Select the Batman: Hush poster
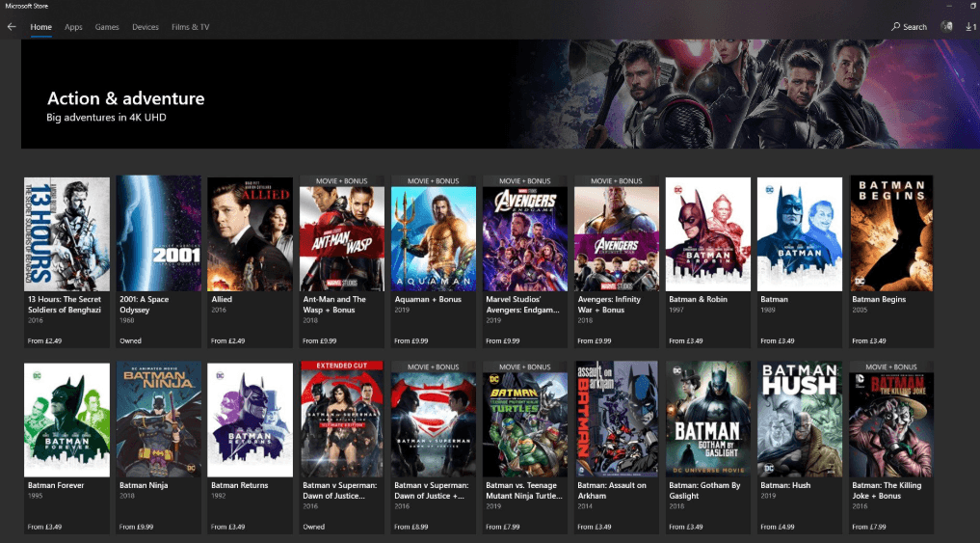This screenshot has width=980, height=543. point(800,420)
